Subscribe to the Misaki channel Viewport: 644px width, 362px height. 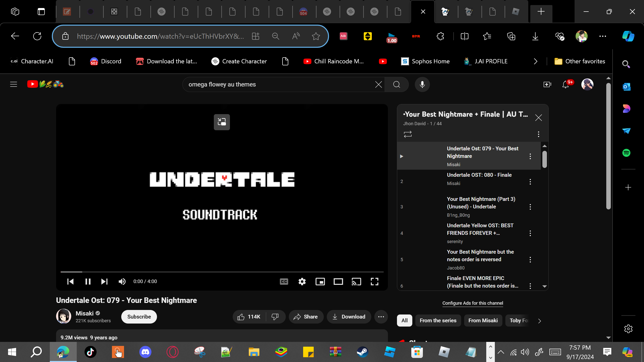pyautogui.click(x=139, y=317)
